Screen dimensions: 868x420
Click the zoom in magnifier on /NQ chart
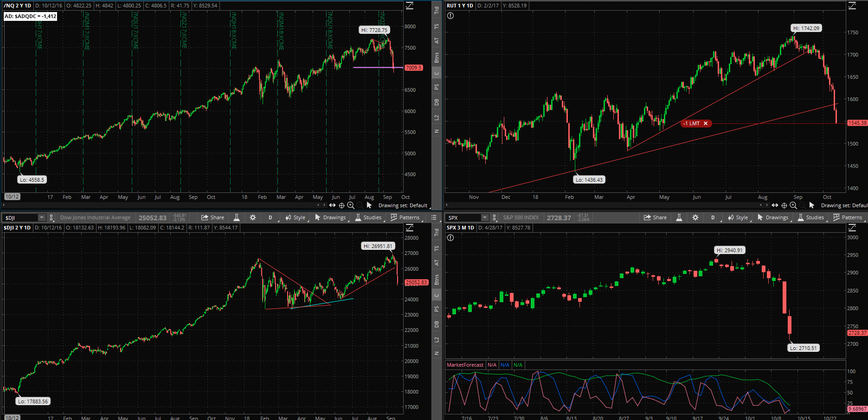tap(351, 205)
